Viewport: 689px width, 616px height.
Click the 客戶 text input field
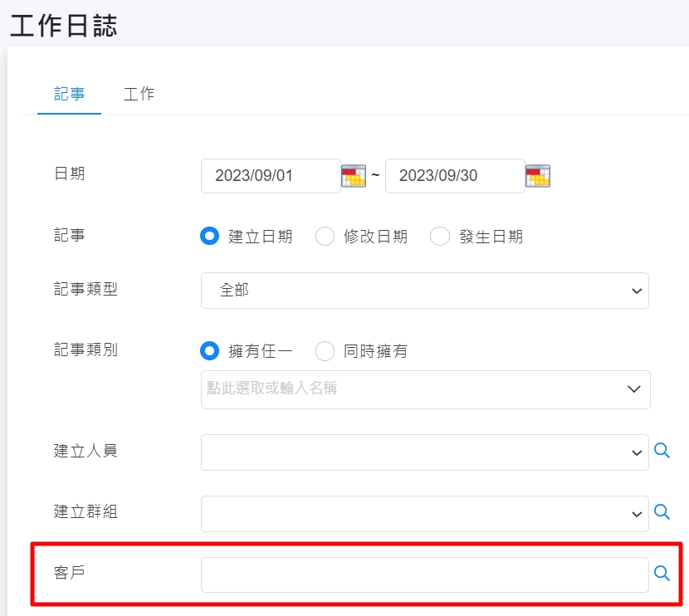[424, 574]
